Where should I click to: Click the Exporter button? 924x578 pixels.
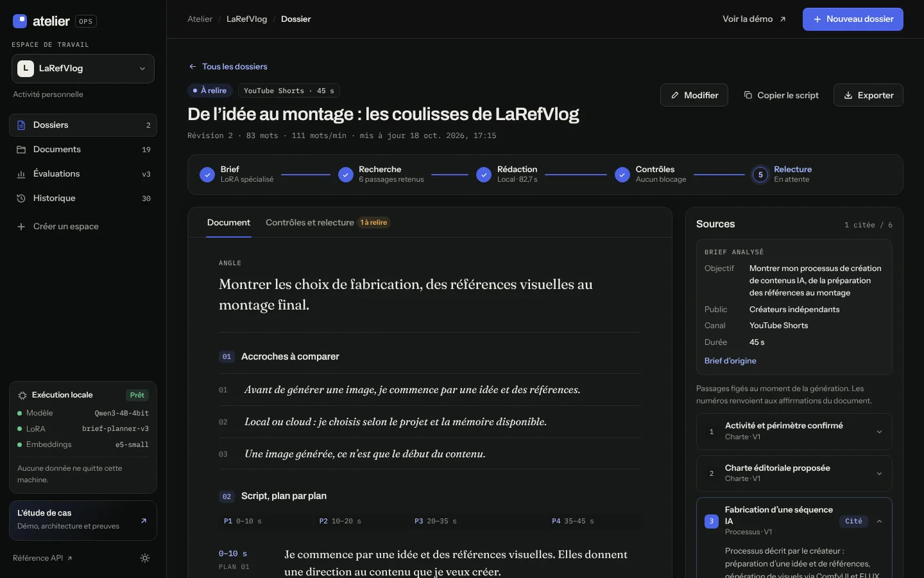[x=868, y=95]
